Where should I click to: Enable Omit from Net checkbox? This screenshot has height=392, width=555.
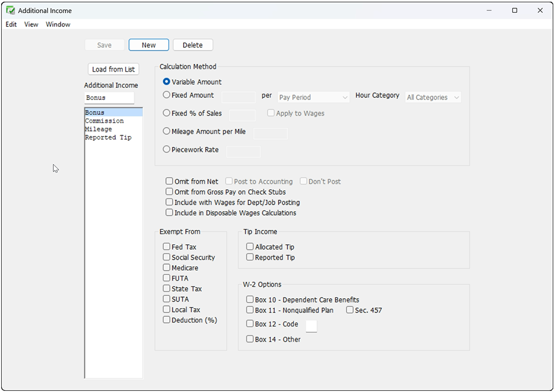tap(169, 181)
